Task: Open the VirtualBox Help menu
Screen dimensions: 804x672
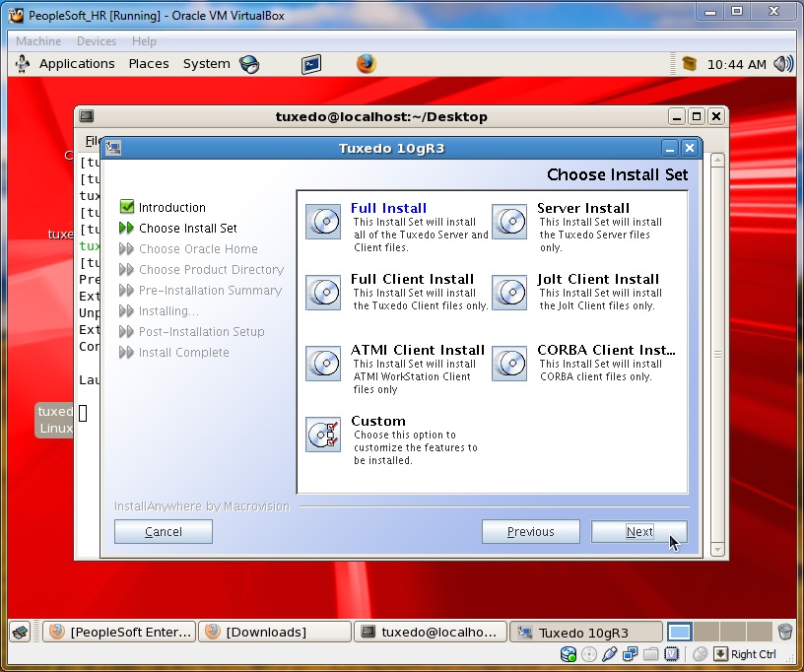Action: click(144, 41)
